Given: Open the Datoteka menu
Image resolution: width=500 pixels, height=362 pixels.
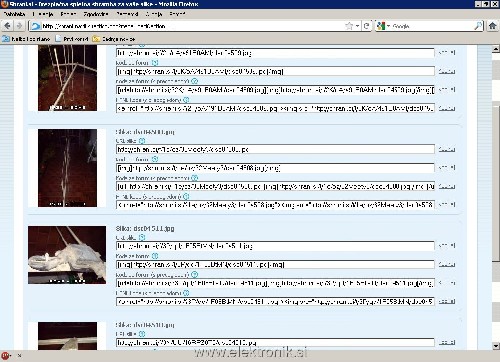Looking at the screenshot, I should (14, 14).
